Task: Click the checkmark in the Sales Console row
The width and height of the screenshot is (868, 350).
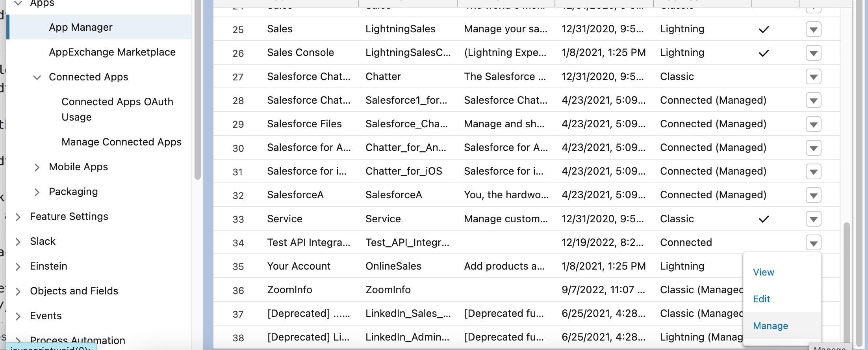Action: click(x=764, y=53)
